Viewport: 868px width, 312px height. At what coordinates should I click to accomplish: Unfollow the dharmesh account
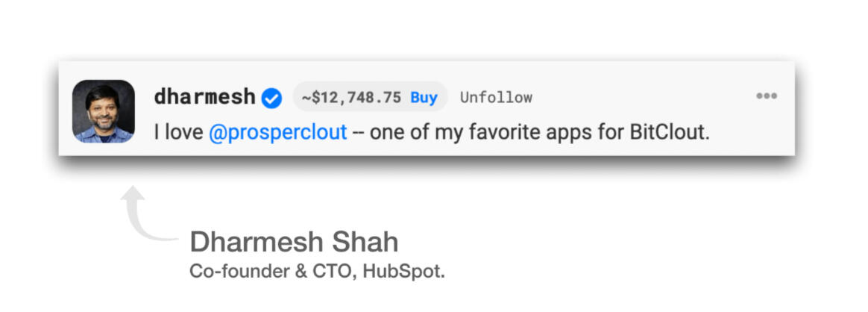click(x=496, y=97)
